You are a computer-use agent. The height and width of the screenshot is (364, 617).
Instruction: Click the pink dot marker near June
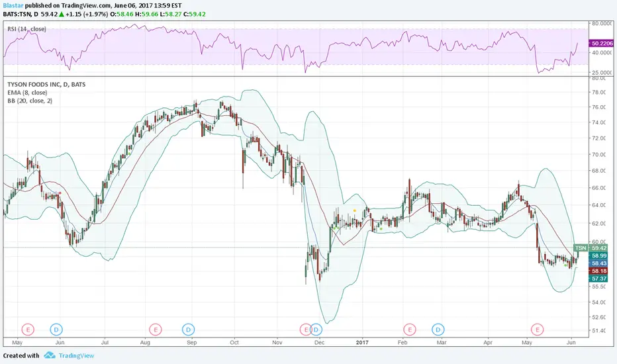coord(60,193)
